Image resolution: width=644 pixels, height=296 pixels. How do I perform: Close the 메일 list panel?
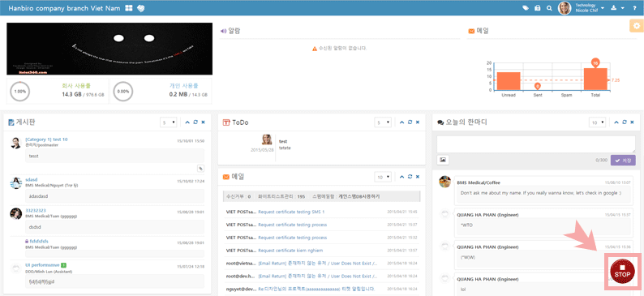coord(418,177)
